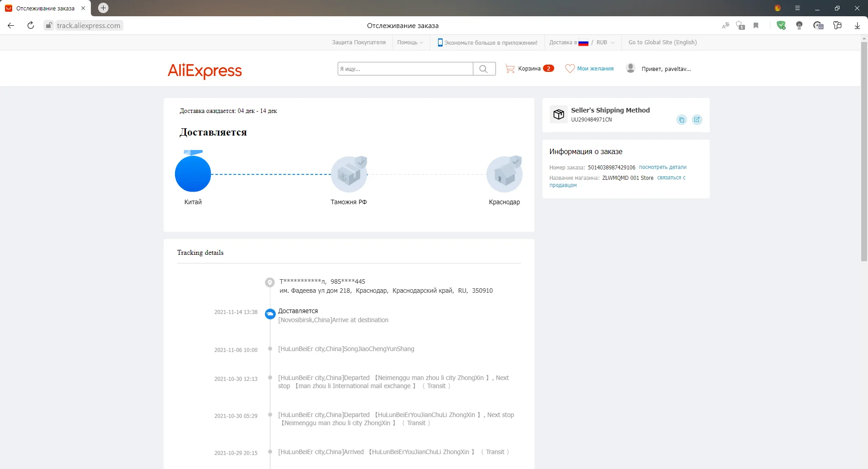Viewport: 868px width, 469px height.
Task: Open the green AdGuard shield extension
Action: pyautogui.click(x=781, y=26)
